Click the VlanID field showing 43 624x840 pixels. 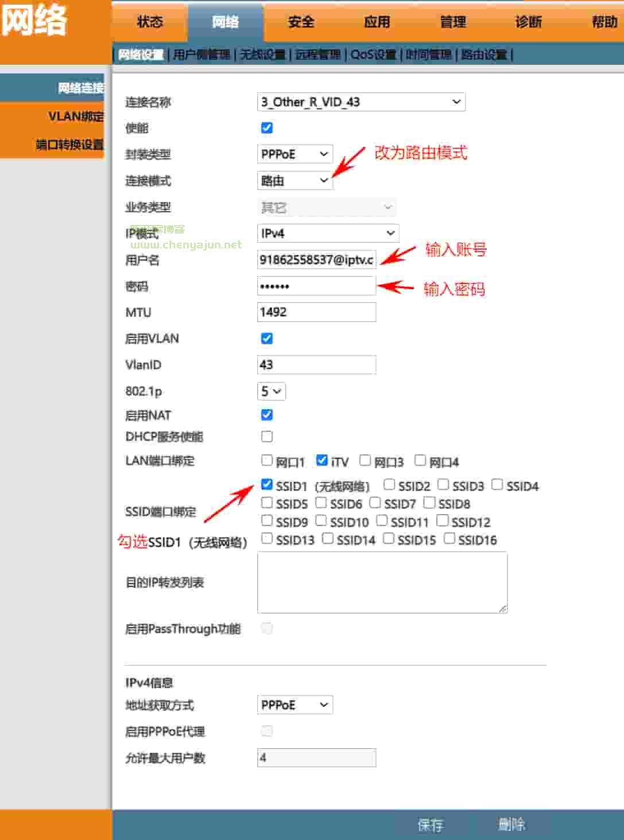[x=317, y=365]
